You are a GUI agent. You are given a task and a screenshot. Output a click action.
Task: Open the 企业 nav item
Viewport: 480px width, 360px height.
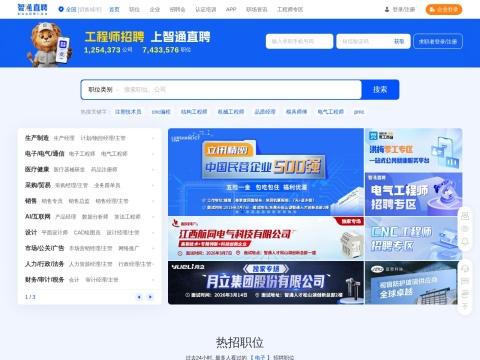(155, 9)
